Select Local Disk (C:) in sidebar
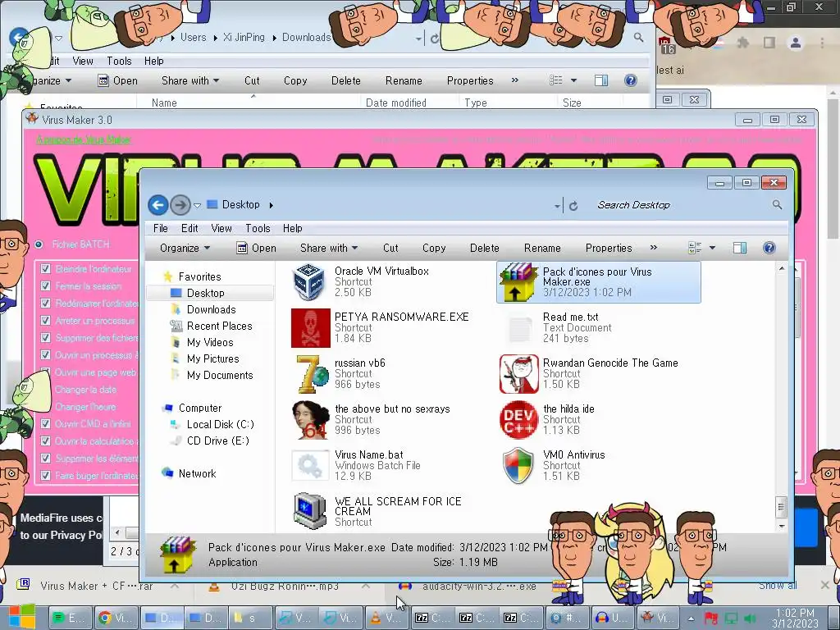This screenshot has width=840, height=630. (x=220, y=424)
